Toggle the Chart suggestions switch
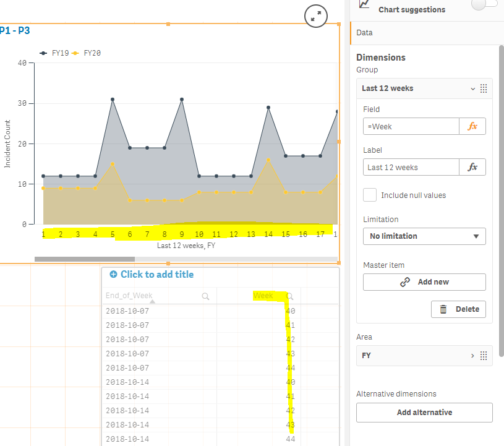This screenshot has height=446, width=504. (484, 5)
